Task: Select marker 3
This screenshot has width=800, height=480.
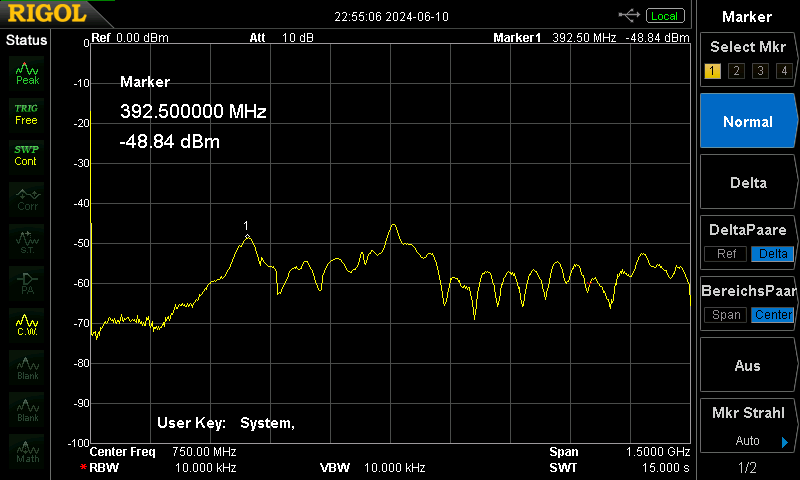Action: coord(760,71)
